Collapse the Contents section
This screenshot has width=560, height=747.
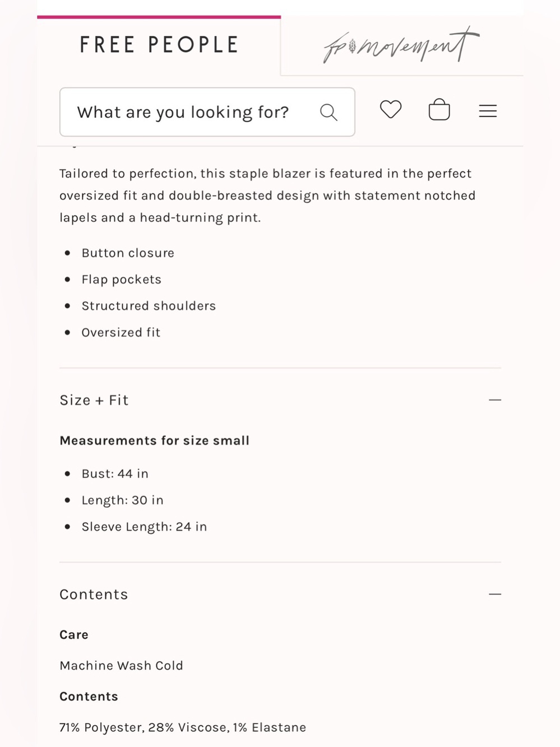point(494,594)
